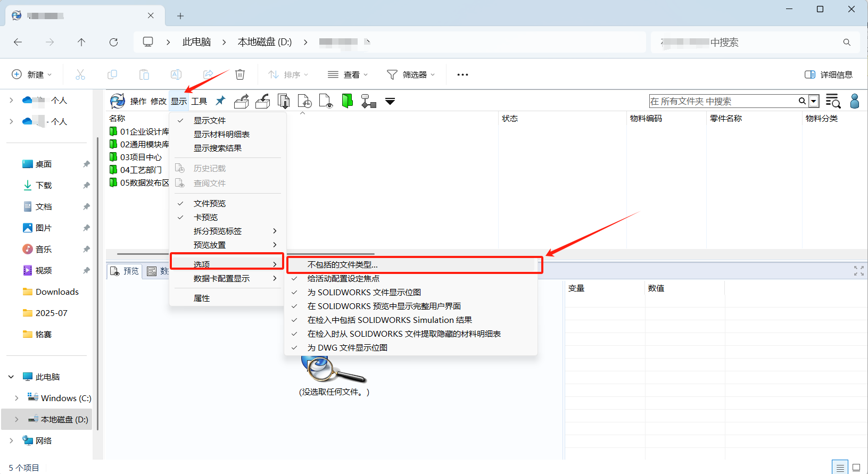Click 本地磁盘 (D:) in the breadcrumb

point(264,42)
